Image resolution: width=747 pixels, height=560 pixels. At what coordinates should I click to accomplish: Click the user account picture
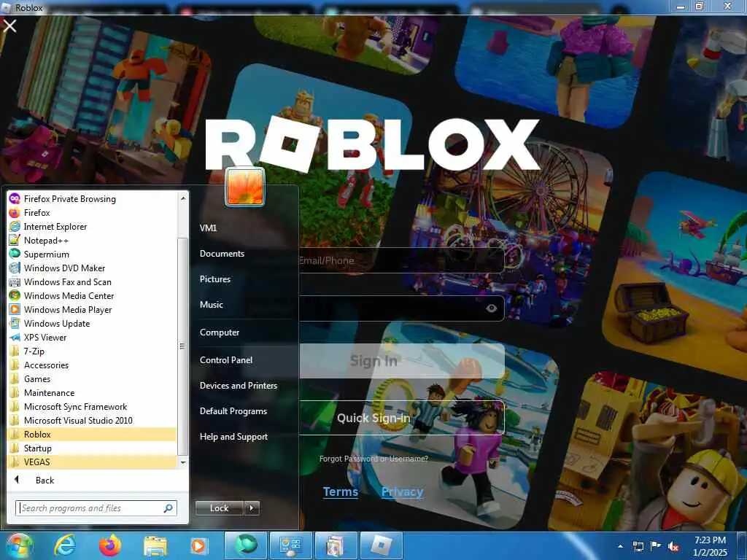click(245, 187)
